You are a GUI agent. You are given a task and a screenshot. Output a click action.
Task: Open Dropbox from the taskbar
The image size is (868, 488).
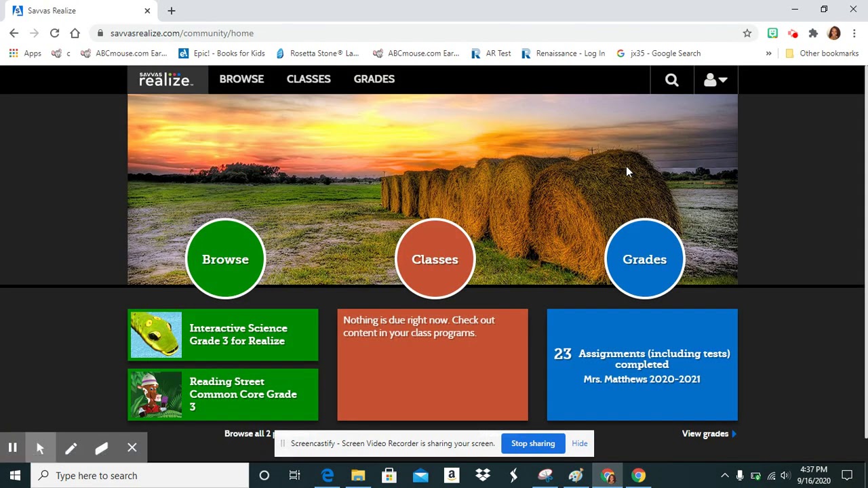point(483,476)
